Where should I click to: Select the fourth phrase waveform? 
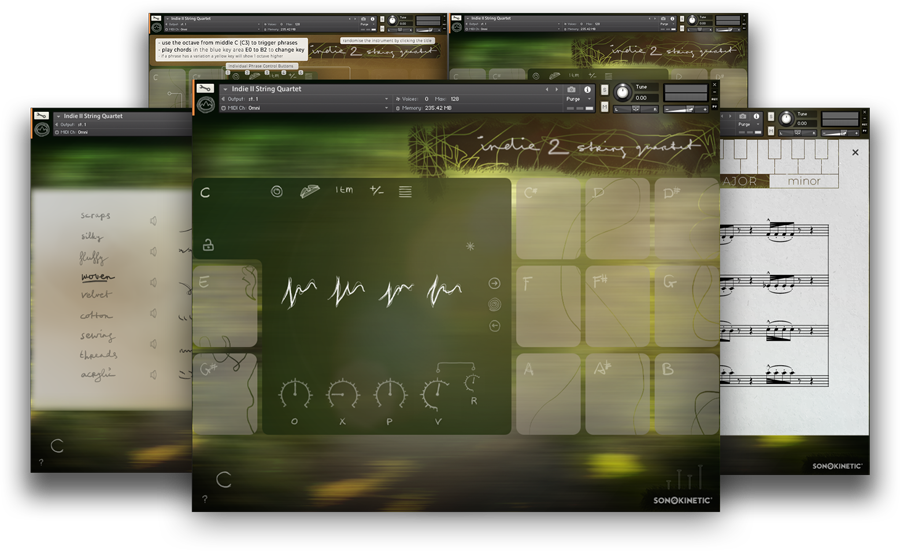coord(444,290)
